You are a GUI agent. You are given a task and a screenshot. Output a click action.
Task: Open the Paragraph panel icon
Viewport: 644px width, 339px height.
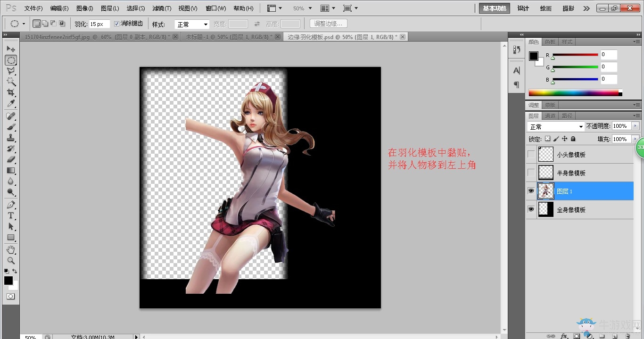517,84
